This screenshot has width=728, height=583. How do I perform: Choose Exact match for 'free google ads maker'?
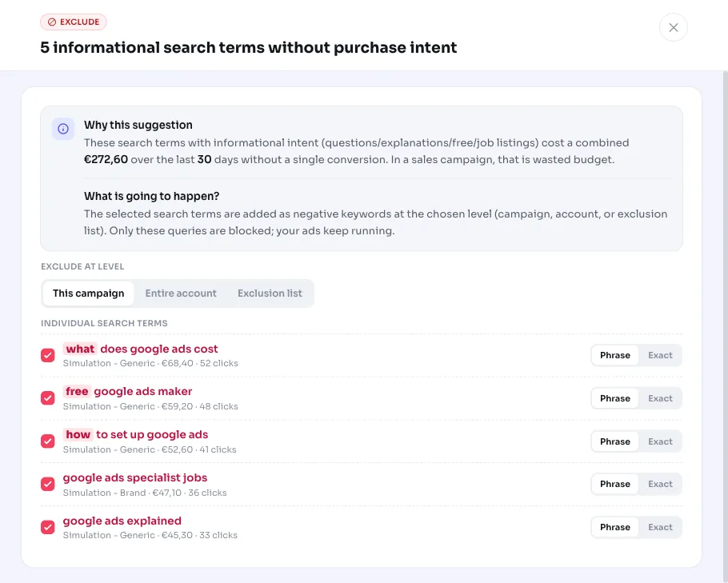click(660, 398)
